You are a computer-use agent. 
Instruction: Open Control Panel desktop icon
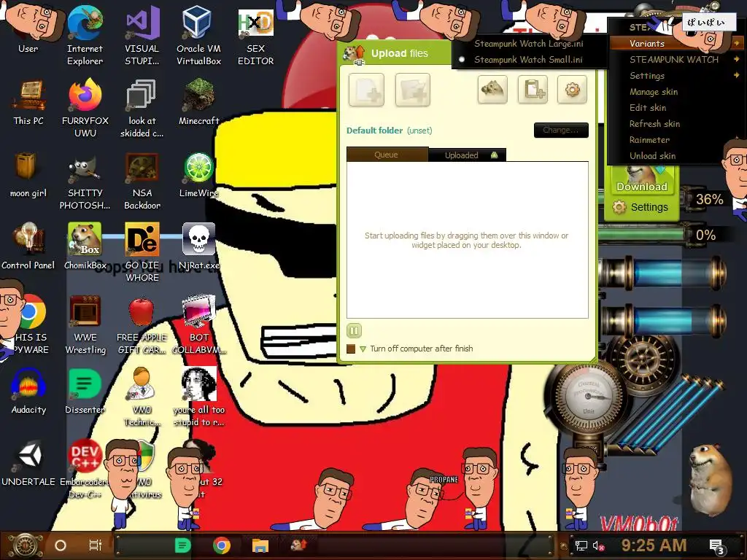28,246
